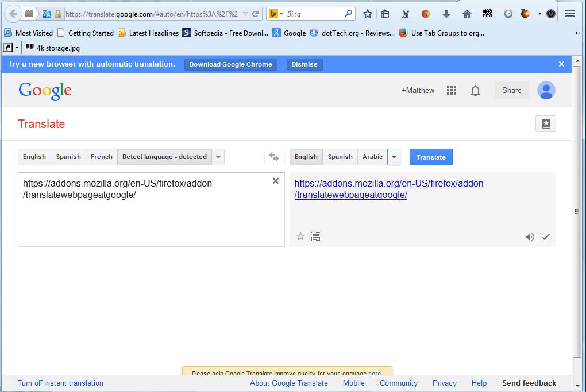Open dropdown arrow beside shortcut icon
The height and width of the screenshot is (392, 586).
(17, 48)
